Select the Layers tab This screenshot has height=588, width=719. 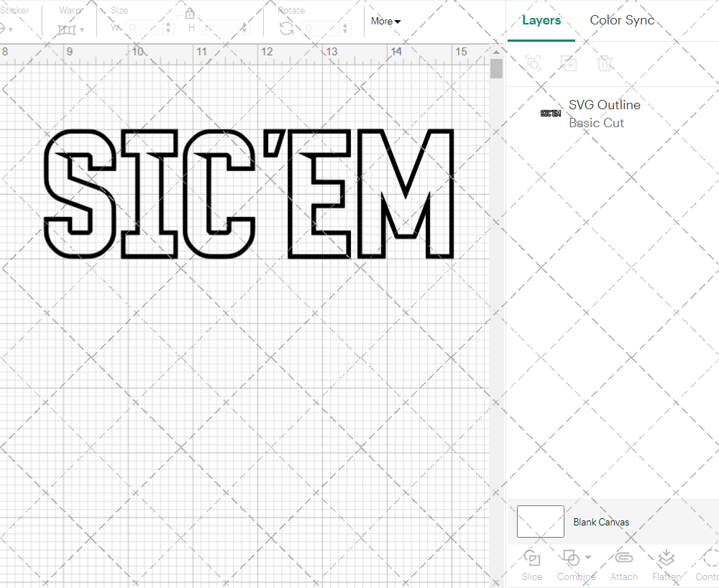[x=541, y=20]
